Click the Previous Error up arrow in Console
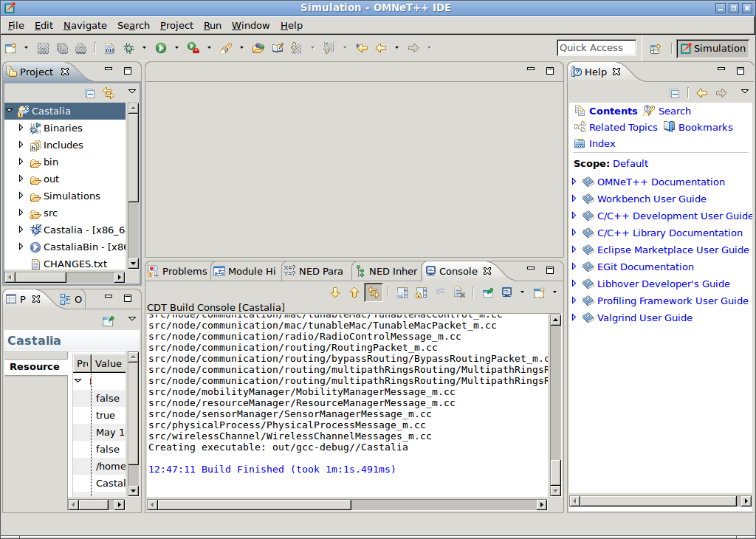The width and height of the screenshot is (756, 539). click(x=354, y=292)
